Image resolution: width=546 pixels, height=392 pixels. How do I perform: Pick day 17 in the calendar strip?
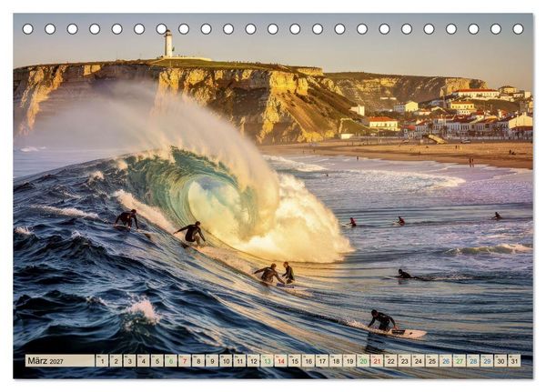pos(322,361)
